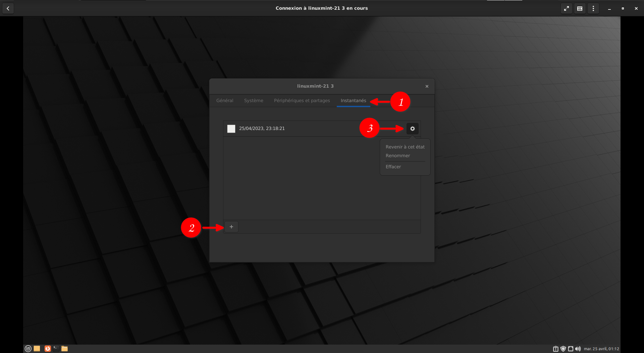Select the Instantanés tab
Image resolution: width=644 pixels, height=353 pixels.
(354, 100)
